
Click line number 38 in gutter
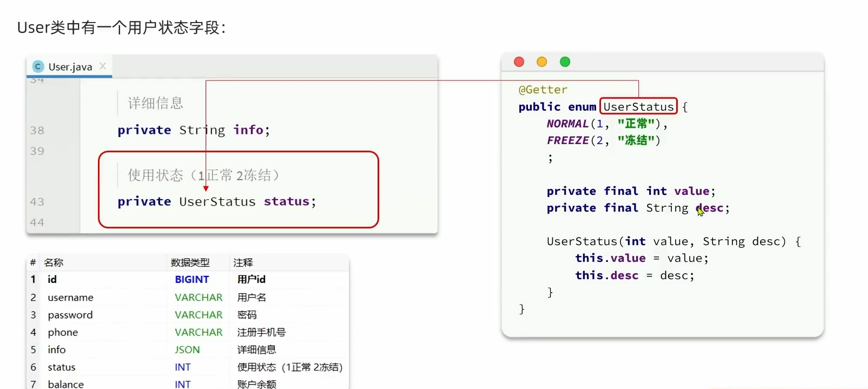pyautogui.click(x=37, y=130)
